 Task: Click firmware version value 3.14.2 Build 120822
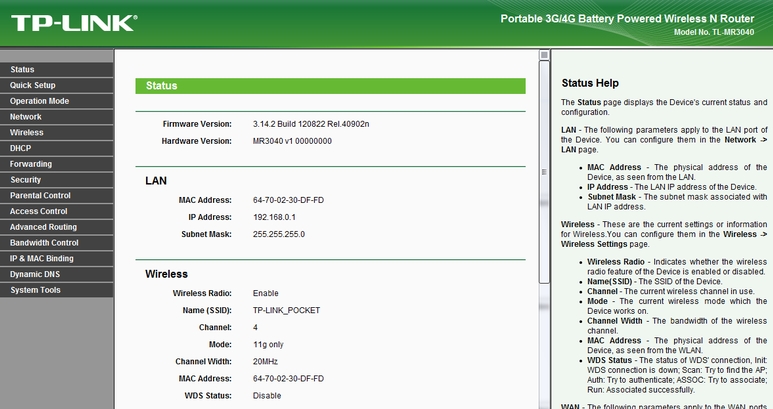(311, 124)
